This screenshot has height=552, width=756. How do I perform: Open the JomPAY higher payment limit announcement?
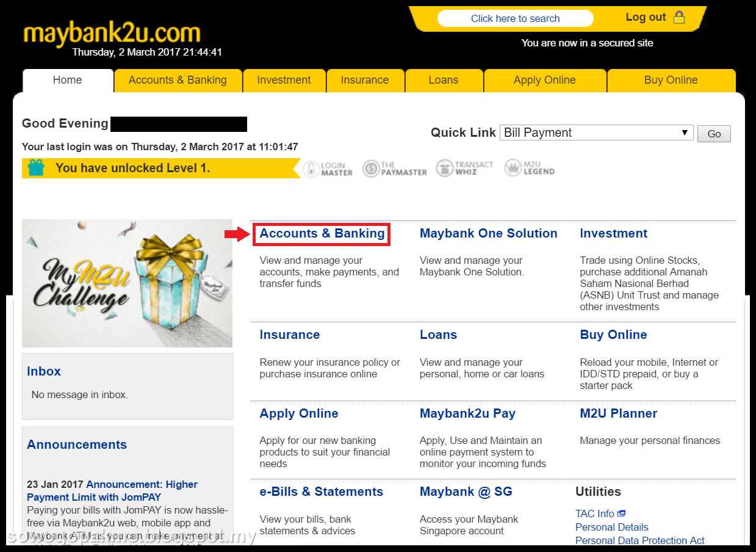pyautogui.click(x=112, y=490)
